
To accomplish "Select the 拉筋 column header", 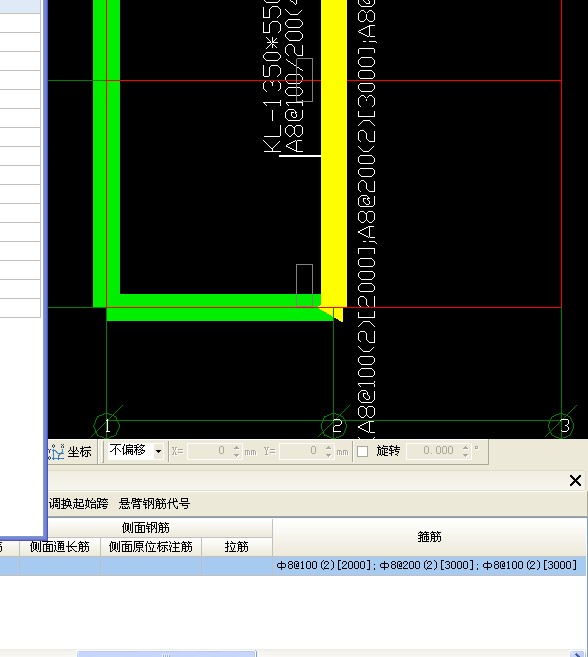I will tap(237, 547).
